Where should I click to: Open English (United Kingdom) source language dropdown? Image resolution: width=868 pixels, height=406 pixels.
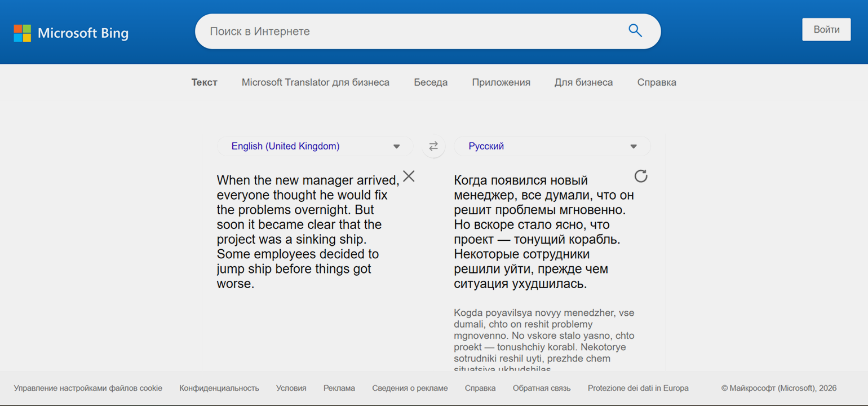[315, 147]
